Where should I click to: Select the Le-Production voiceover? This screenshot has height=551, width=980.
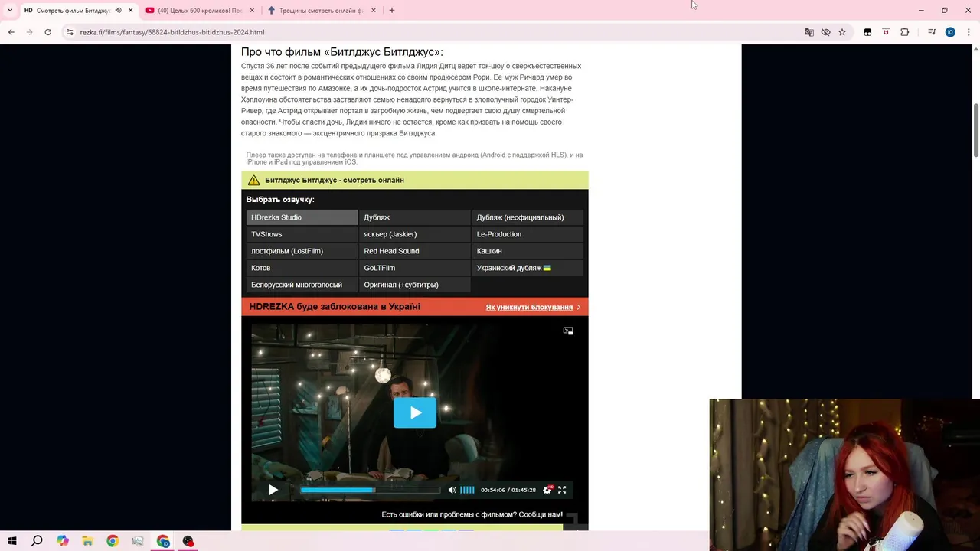tap(528, 234)
